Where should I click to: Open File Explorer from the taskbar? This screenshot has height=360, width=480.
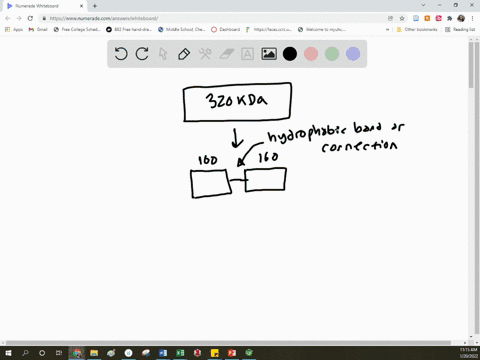tap(94, 353)
